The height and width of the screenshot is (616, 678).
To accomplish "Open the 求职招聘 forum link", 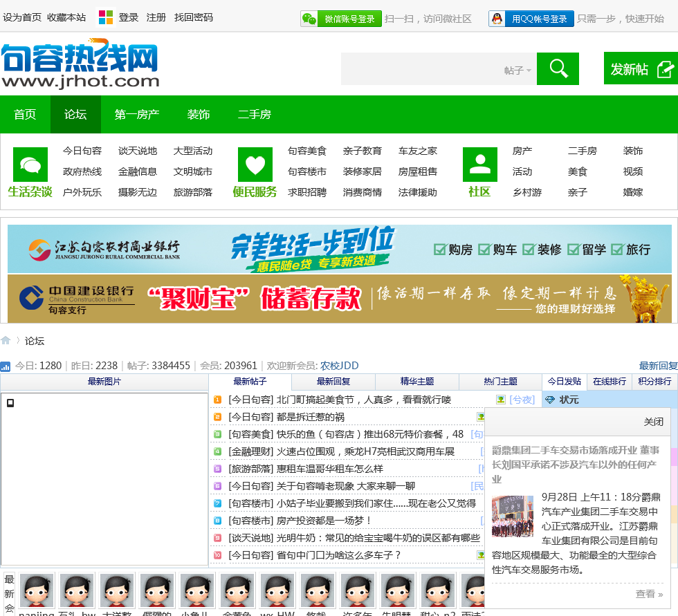I will 307,192.
